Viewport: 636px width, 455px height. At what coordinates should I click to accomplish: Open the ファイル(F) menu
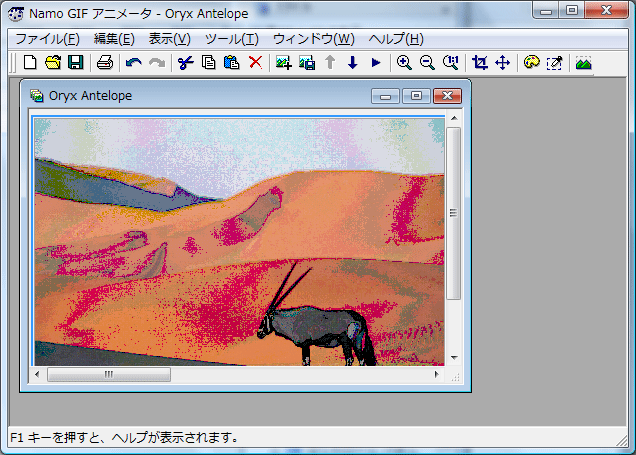point(47,39)
